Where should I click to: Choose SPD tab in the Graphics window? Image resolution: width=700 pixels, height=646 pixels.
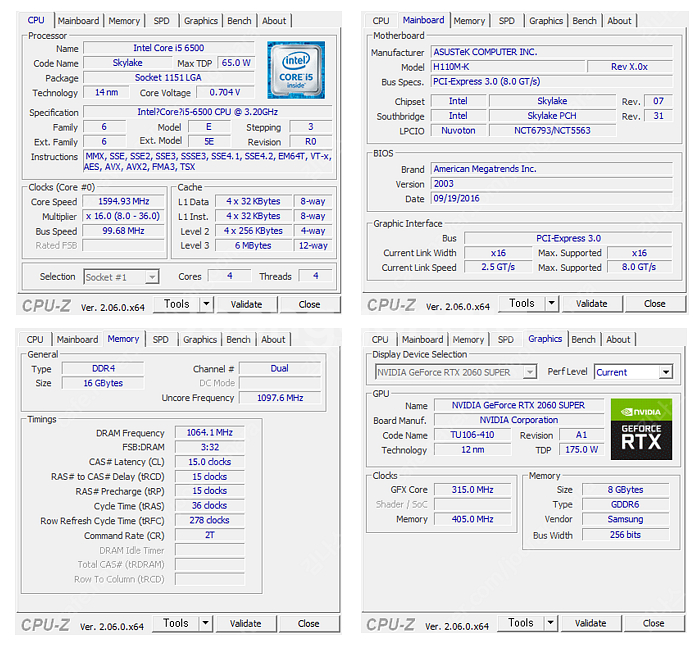click(x=506, y=340)
